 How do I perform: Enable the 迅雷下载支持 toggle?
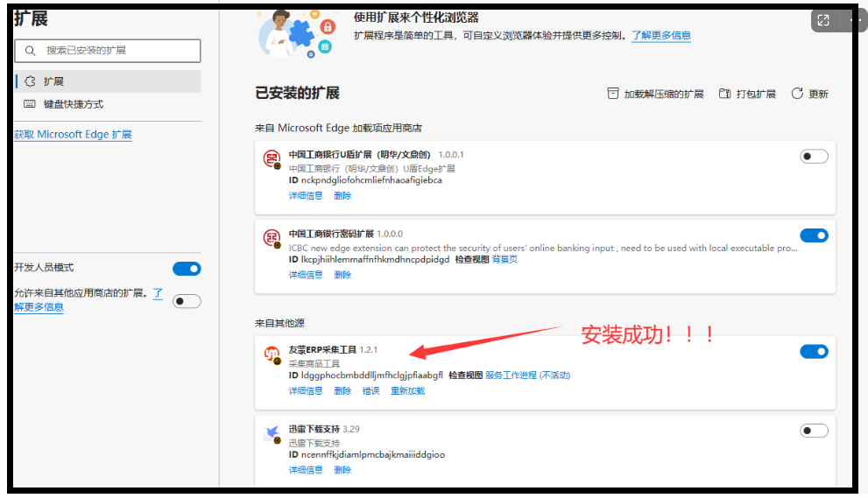[814, 431]
